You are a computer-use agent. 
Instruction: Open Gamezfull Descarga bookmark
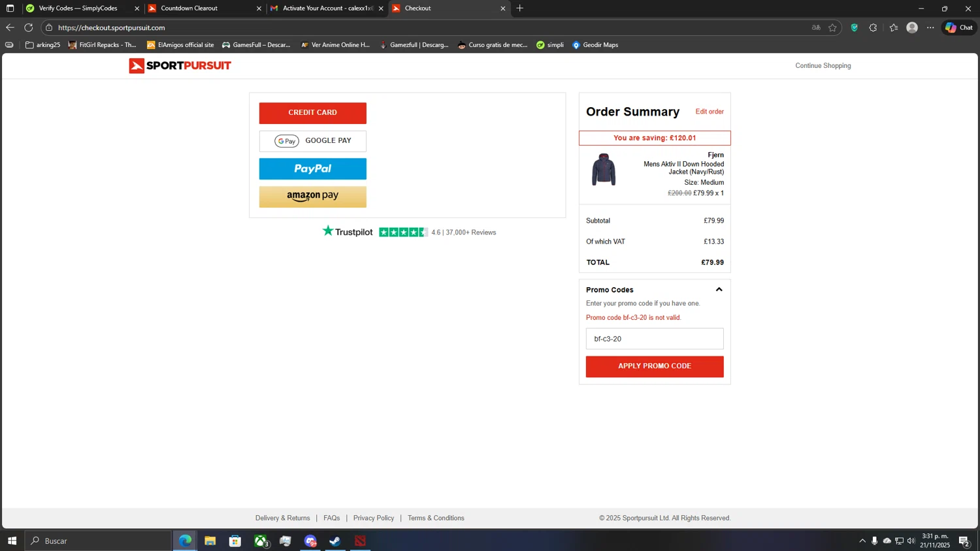point(414,45)
